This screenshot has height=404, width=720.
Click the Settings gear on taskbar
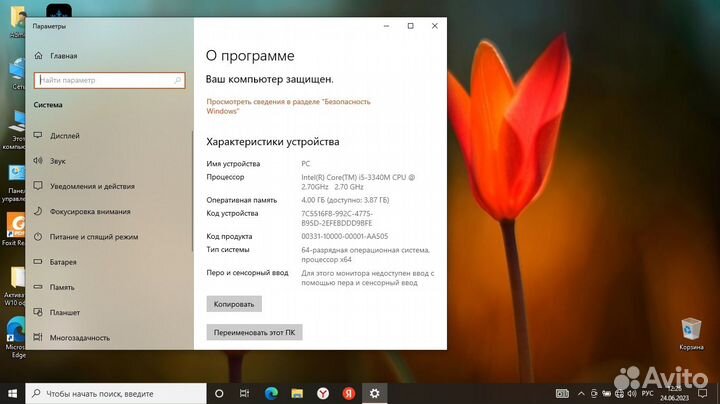tap(375, 393)
